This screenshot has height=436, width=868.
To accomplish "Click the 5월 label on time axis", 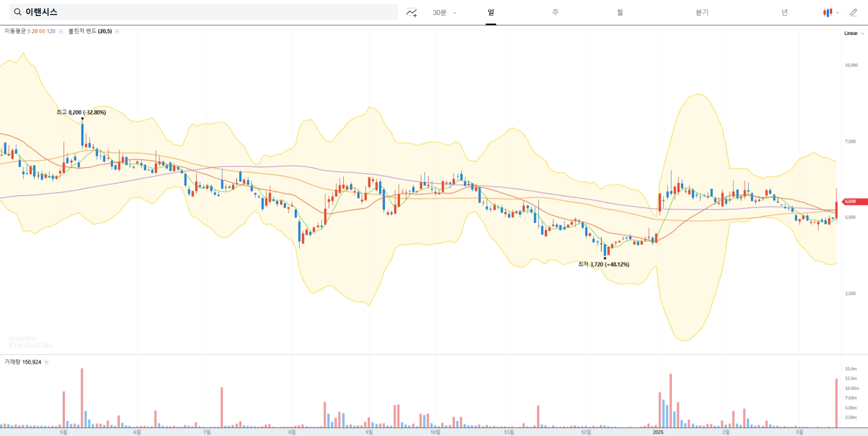I will [64, 432].
